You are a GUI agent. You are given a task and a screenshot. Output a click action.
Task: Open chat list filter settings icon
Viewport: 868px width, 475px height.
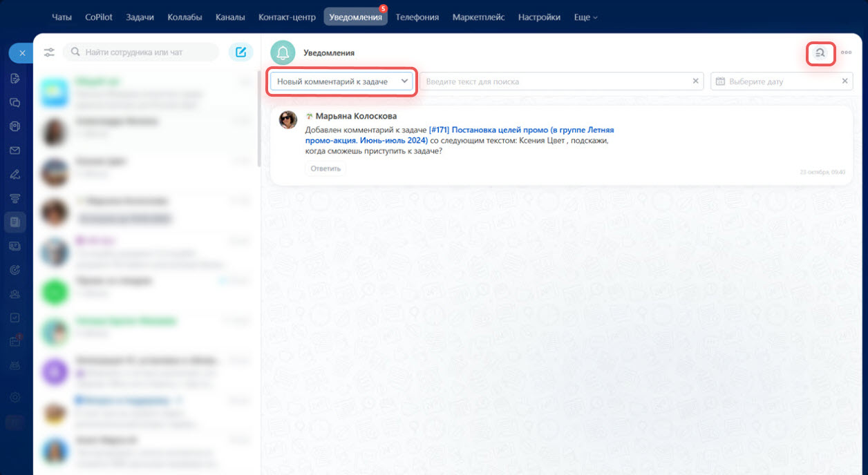point(49,52)
